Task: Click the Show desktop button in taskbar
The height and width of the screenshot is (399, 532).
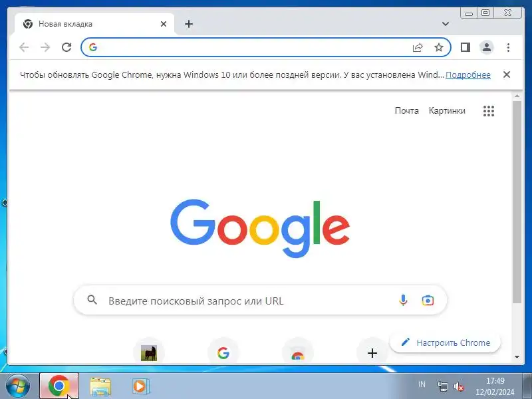Action: coord(527,386)
